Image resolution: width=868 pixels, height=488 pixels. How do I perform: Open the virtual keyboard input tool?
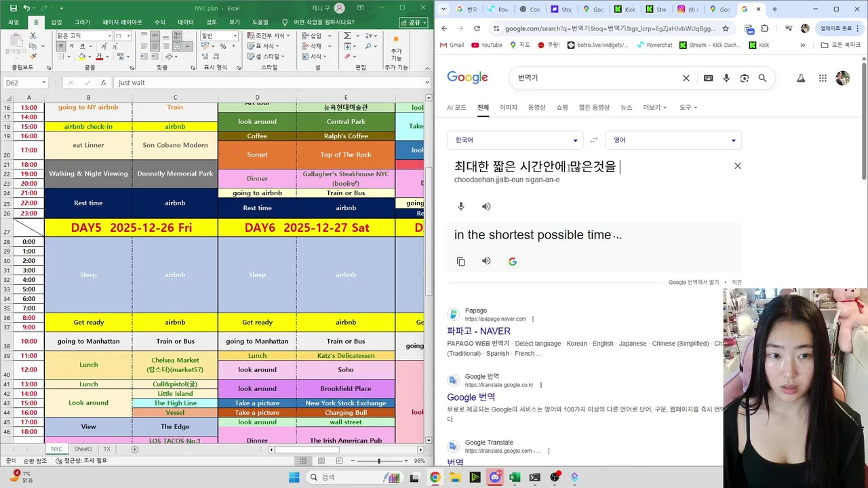tap(709, 78)
